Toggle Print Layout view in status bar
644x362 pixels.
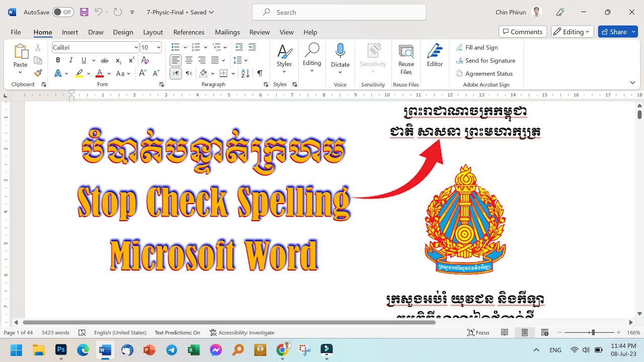click(525, 332)
